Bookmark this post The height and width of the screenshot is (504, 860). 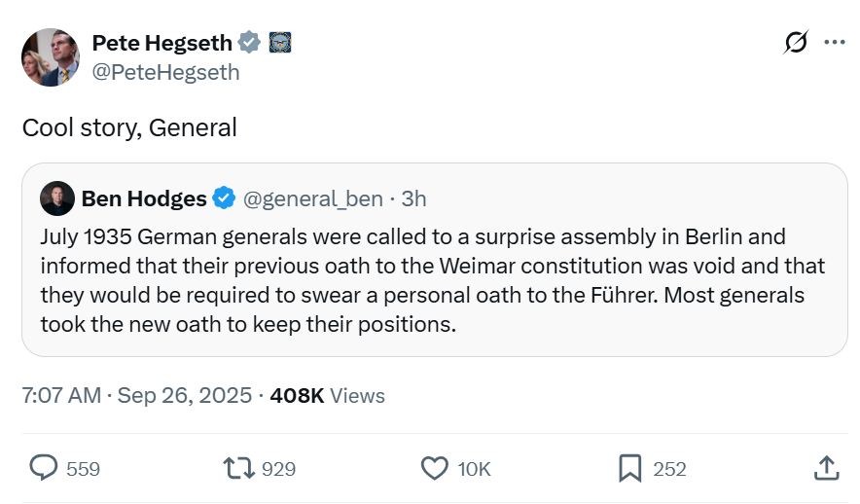coord(630,468)
